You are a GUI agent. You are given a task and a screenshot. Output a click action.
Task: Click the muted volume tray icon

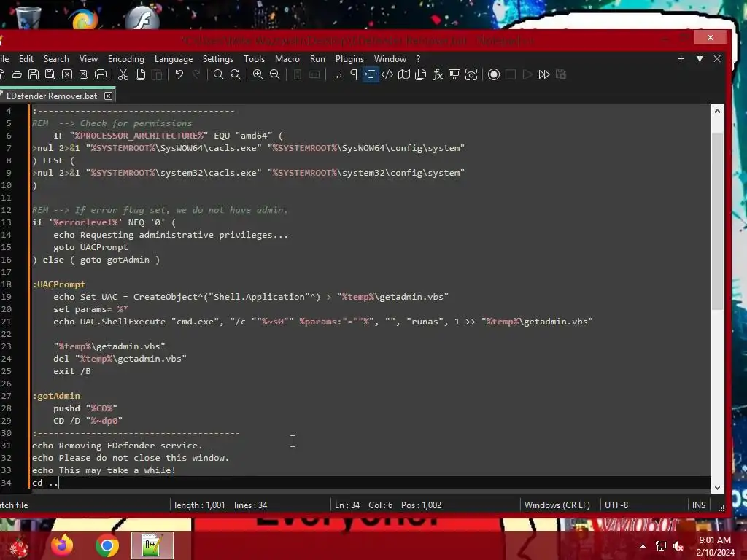(678, 546)
